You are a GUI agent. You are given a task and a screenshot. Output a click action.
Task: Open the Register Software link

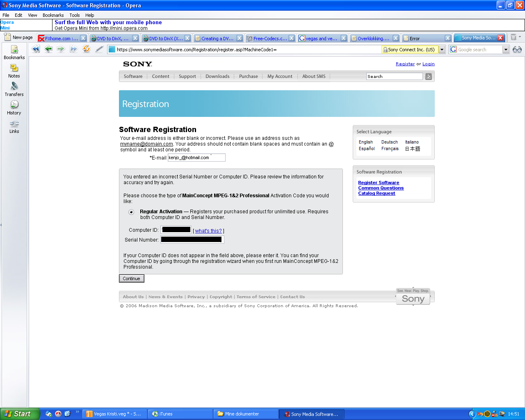click(x=379, y=183)
